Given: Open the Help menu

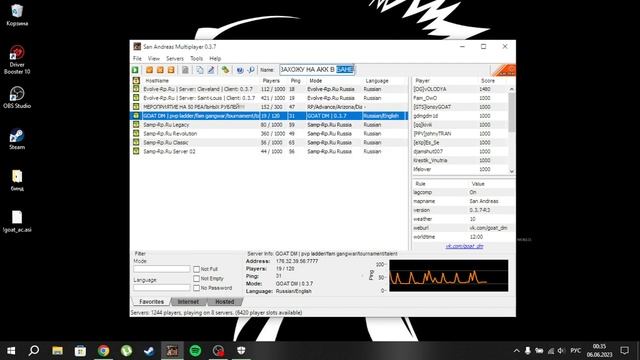Looking at the screenshot, I should pos(215,58).
